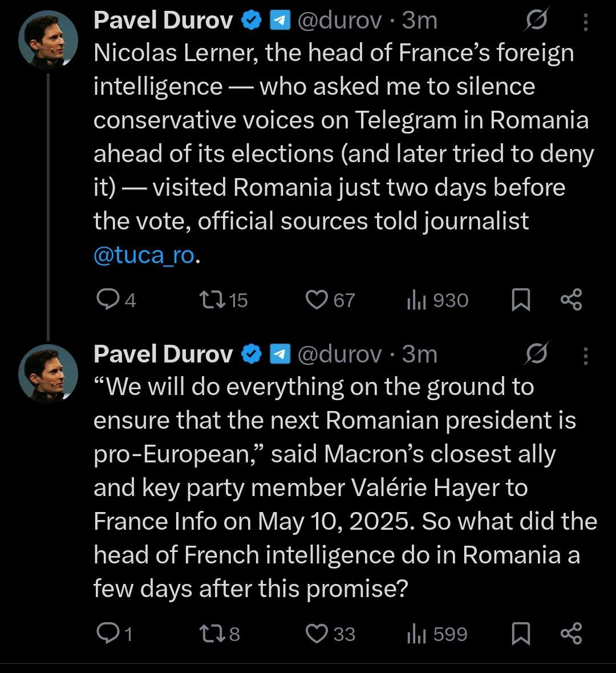Share the first tweet about Romania visit
Viewport: 616px width, 673px height.
coord(571,300)
